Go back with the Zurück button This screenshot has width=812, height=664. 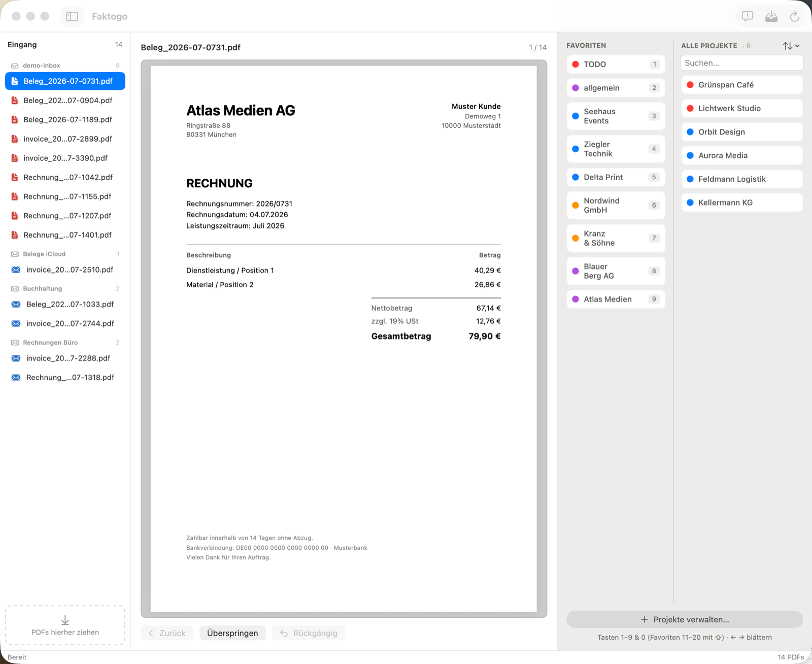click(167, 633)
